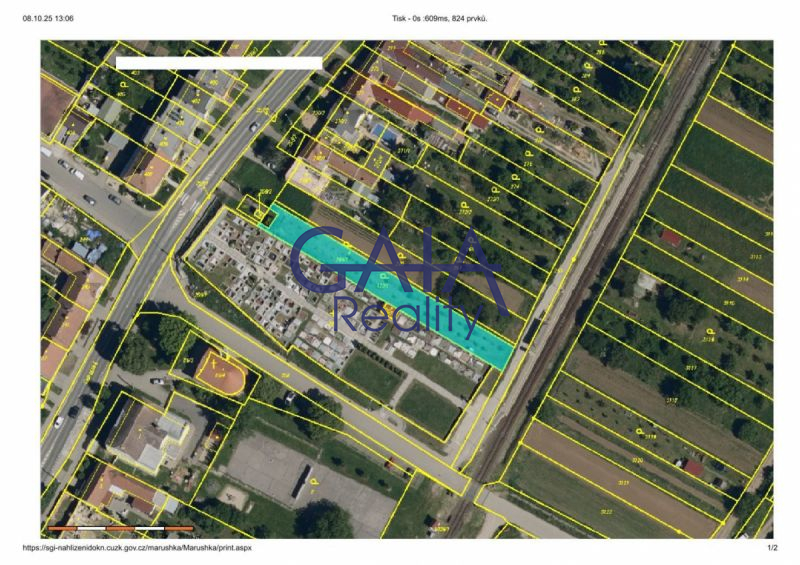
Task: Click the 08.10.25 13:06 timestamp
Action: tap(48, 18)
